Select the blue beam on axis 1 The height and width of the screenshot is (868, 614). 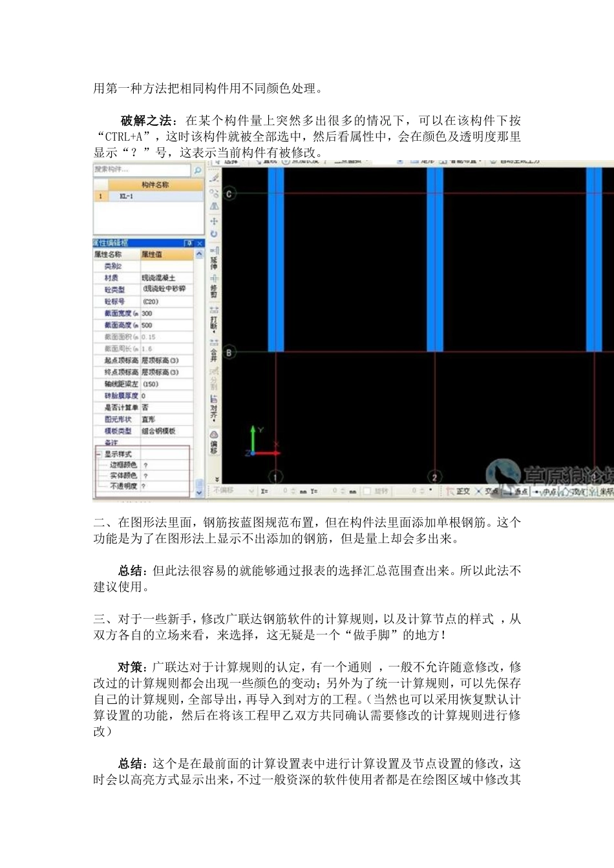276,260
